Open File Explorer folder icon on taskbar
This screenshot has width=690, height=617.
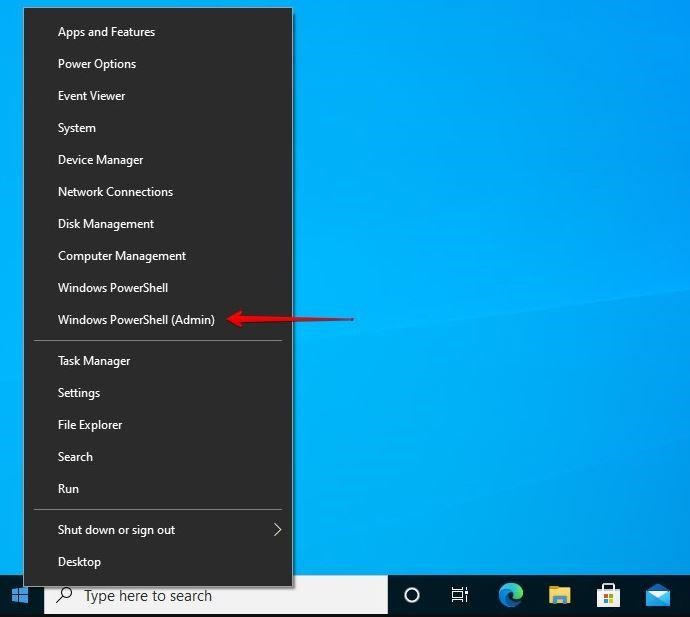tap(559, 596)
